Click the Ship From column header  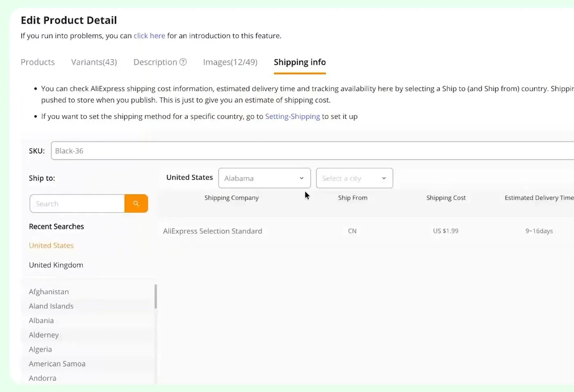click(x=353, y=198)
